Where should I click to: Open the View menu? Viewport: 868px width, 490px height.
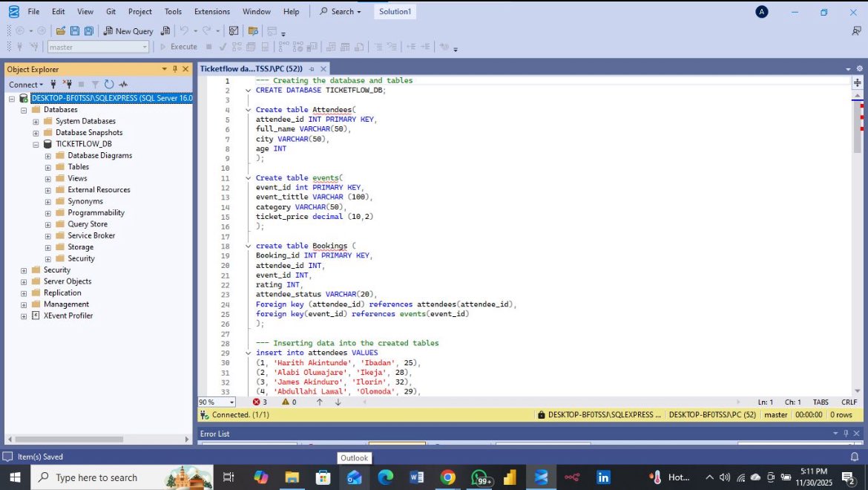85,11
